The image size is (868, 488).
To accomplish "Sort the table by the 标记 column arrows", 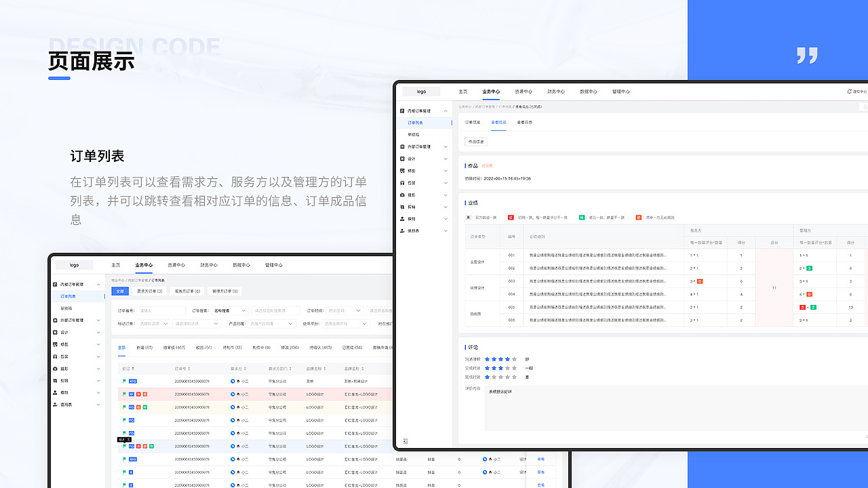I will 133,369.
